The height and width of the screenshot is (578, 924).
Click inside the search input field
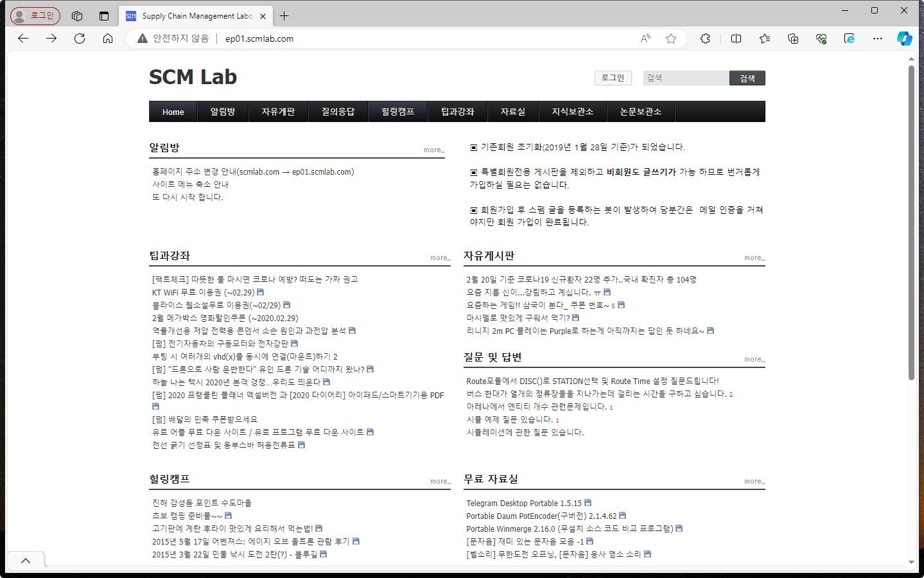pyautogui.click(x=685, y=78)
